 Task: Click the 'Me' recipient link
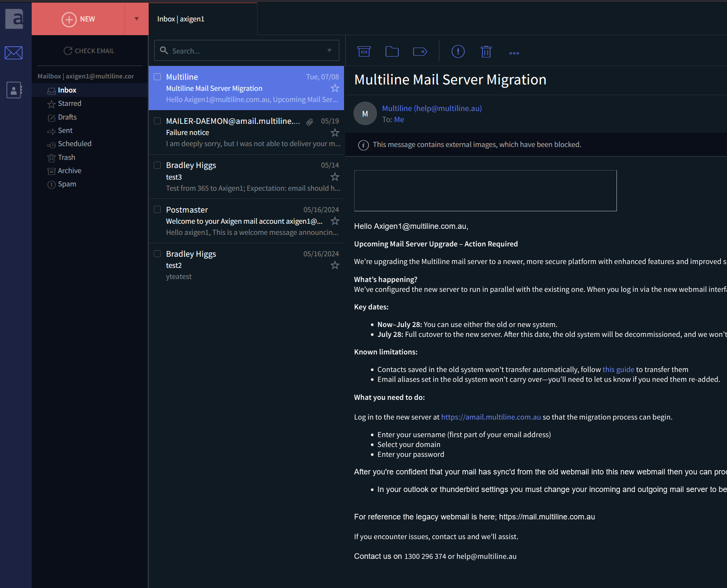399,120
